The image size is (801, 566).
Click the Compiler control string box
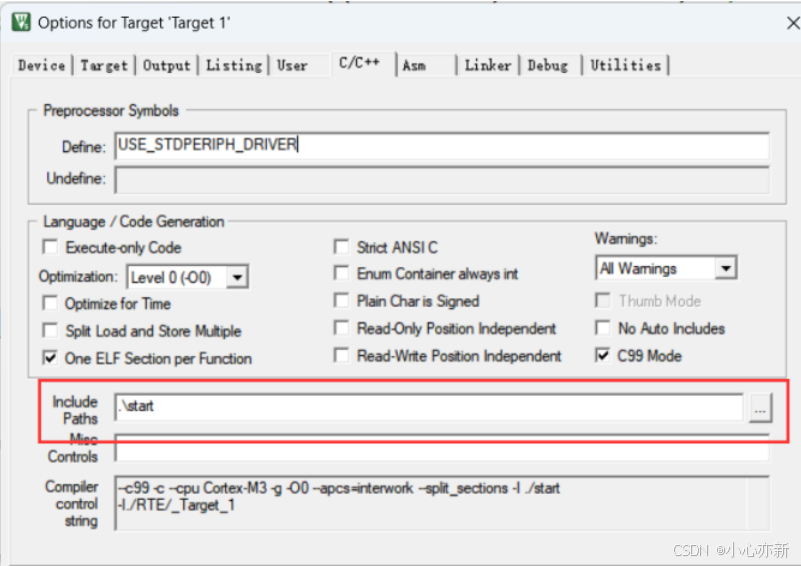click(442, 503)
